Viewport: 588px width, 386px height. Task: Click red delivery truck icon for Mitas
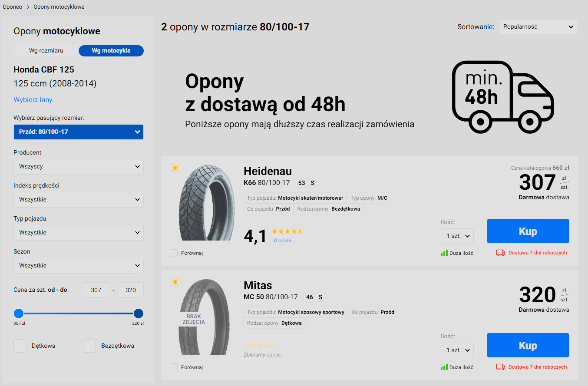tap(500, 367)
